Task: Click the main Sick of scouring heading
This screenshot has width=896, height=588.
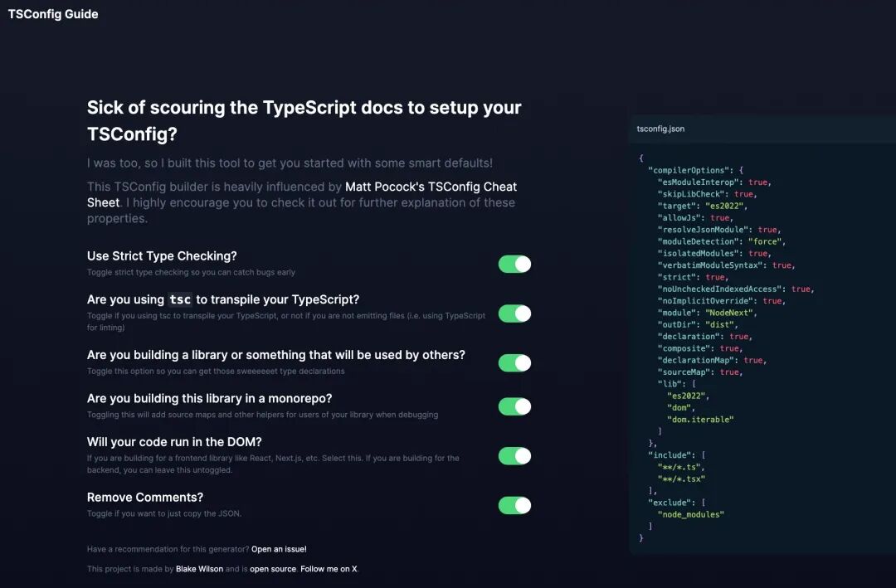Action: pyautogui.click(x=304, y=120)
